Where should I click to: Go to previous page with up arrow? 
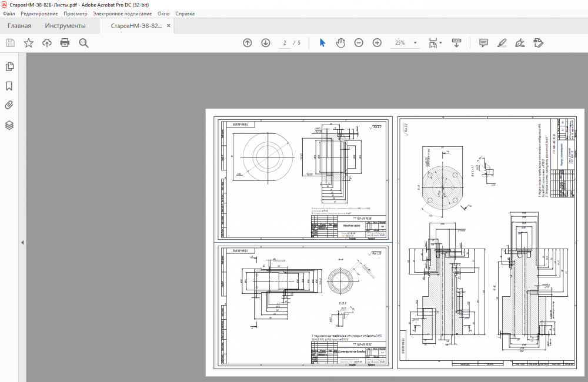pyautogui.click(x=248, y=43)
